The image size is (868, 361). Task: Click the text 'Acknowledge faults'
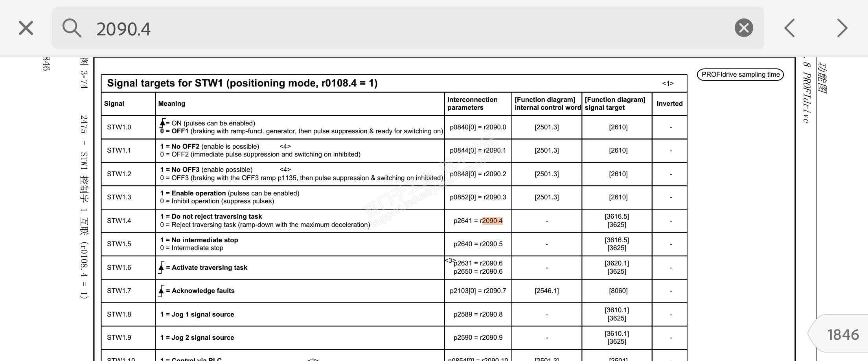203,291
